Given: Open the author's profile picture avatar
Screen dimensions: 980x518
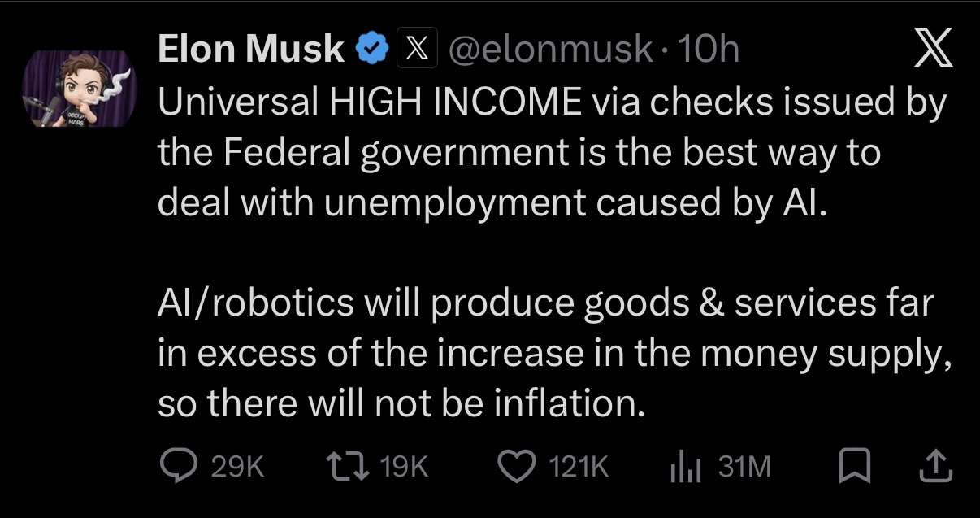Looking at the screenshot, I should click(79, 89).
